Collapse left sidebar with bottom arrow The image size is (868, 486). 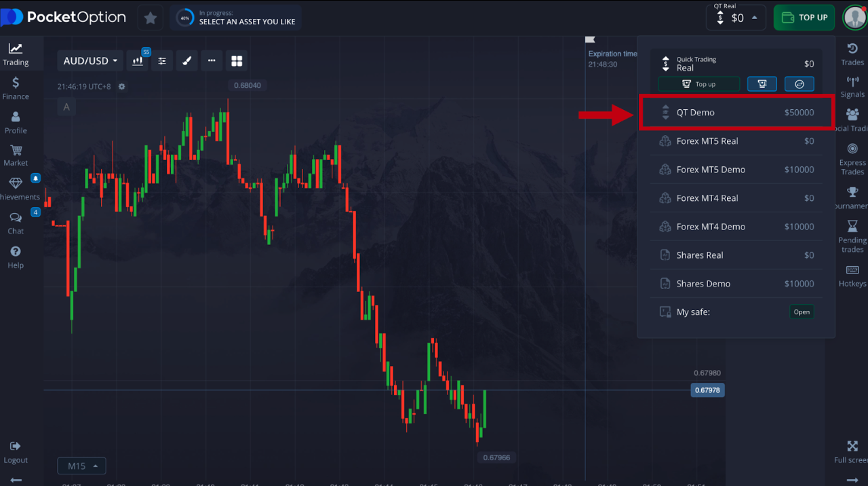[x=16, y=480]
